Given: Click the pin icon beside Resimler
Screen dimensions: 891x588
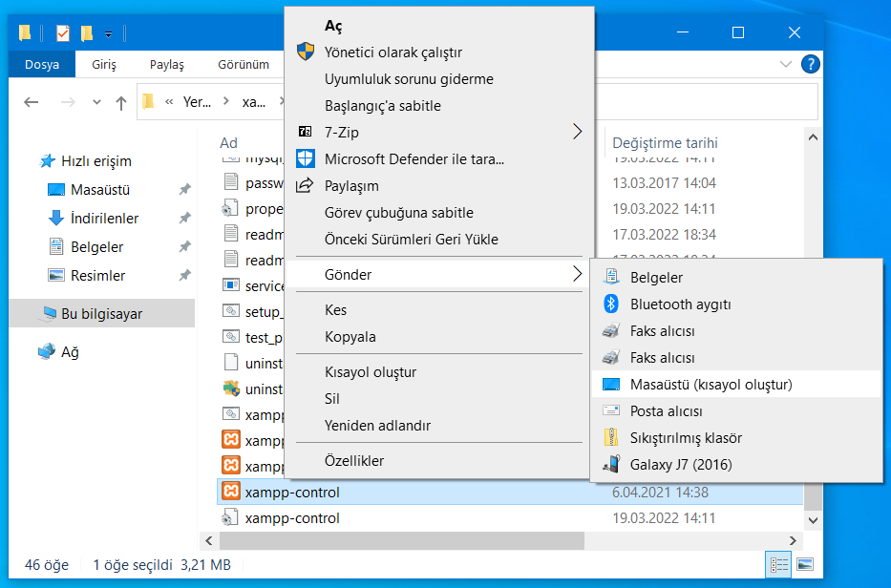Looking at the screenshot, I should [184, 276].
